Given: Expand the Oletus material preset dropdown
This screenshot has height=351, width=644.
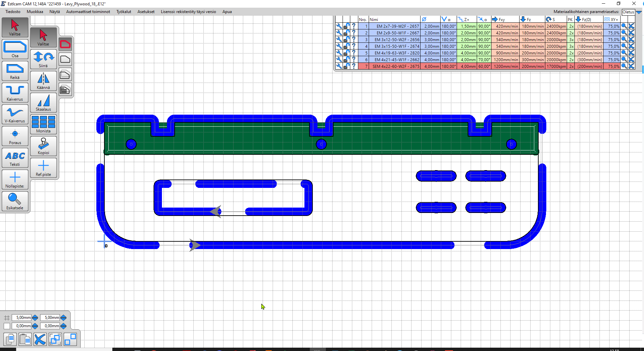Looking at the screenshot, I should (639, 12).
